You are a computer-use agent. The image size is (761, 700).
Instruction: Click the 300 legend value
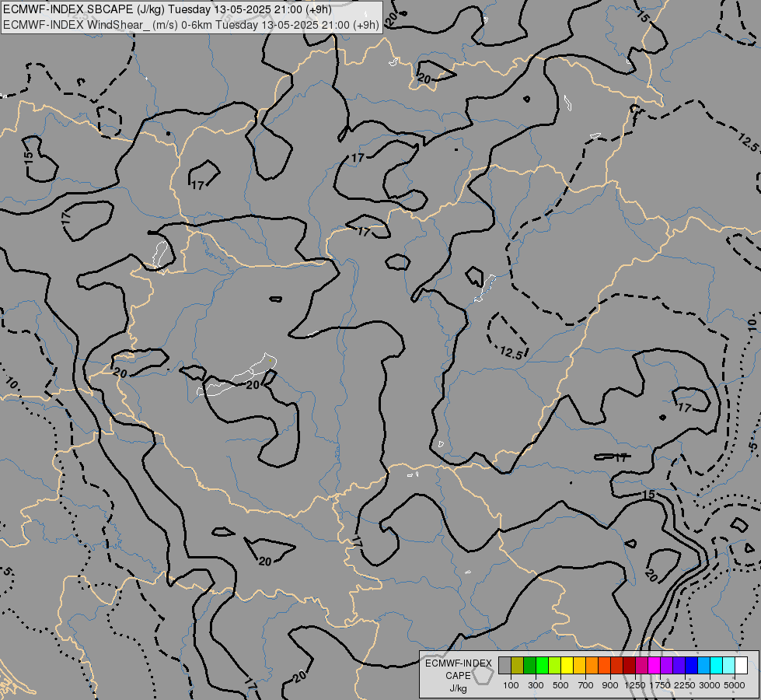(x=536, y=685)
